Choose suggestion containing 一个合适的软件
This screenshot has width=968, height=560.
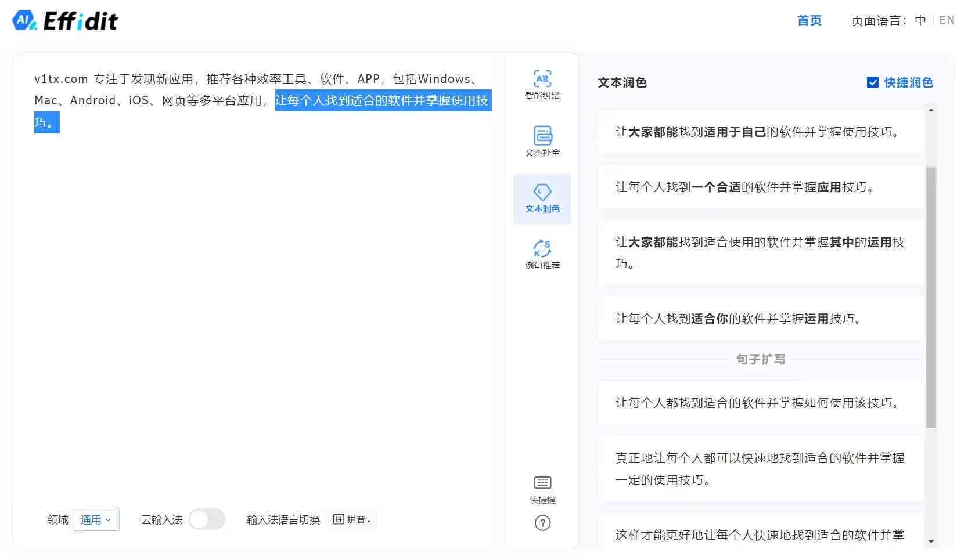coord(761,187)
